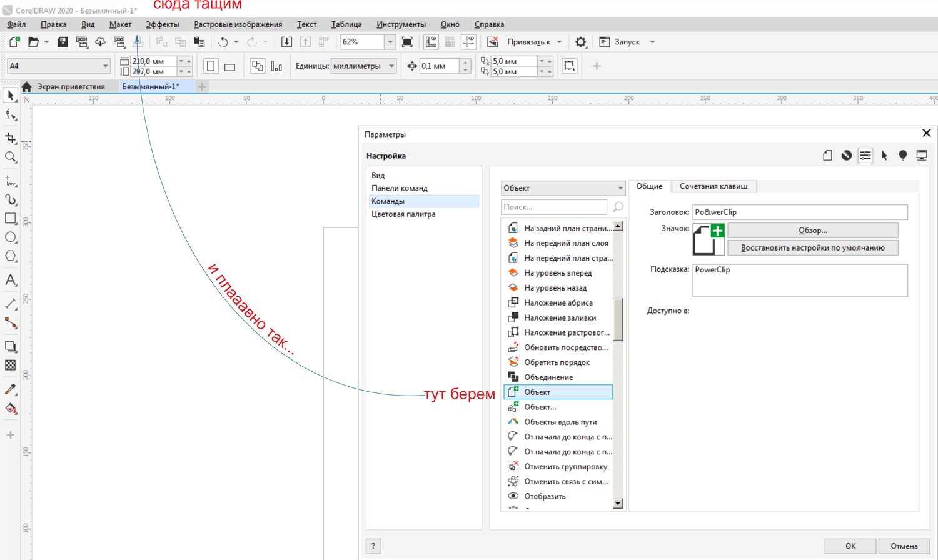Open CorelDRAW settings pencil-circle icon
Screen dimensions: 938x560
846,155
